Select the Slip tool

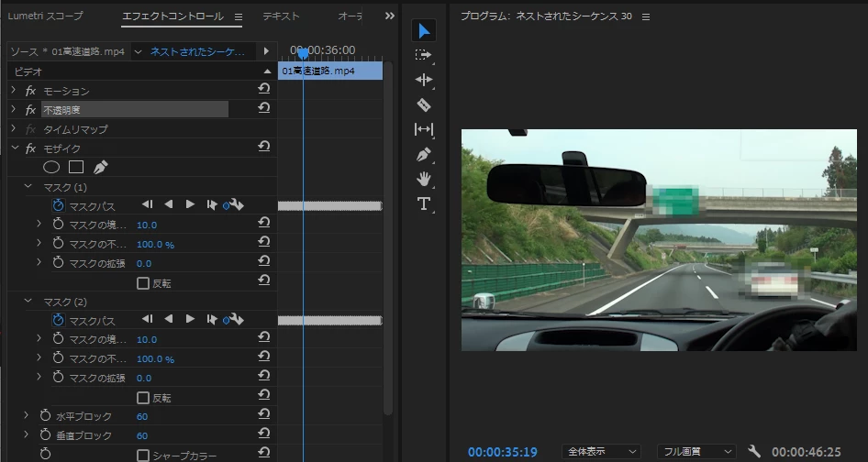point(424,129)
